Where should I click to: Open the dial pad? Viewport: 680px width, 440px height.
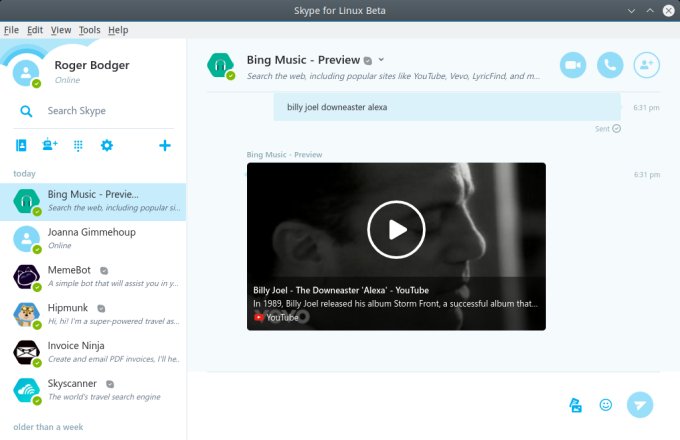pyautogui.click(x=78, y=146)
